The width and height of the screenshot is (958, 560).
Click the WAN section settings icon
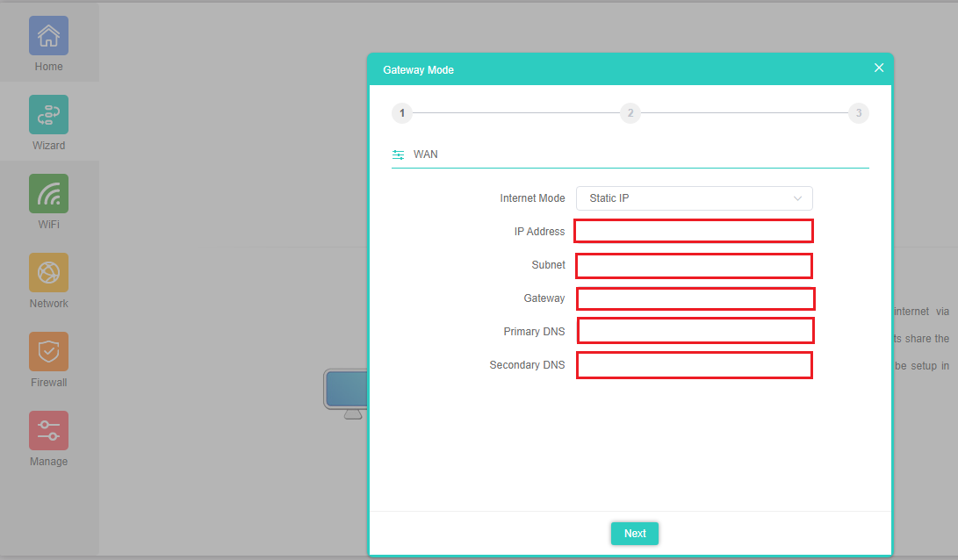pos(399,154)
